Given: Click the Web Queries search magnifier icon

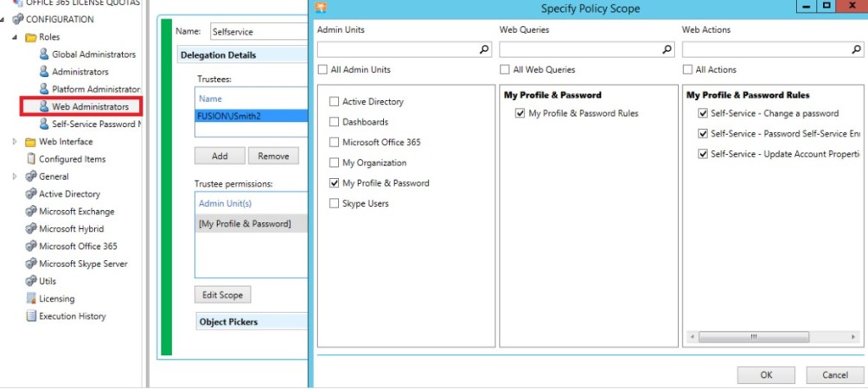Looking at the screenshot, I should pyautogui.click(x=667, y=50).
